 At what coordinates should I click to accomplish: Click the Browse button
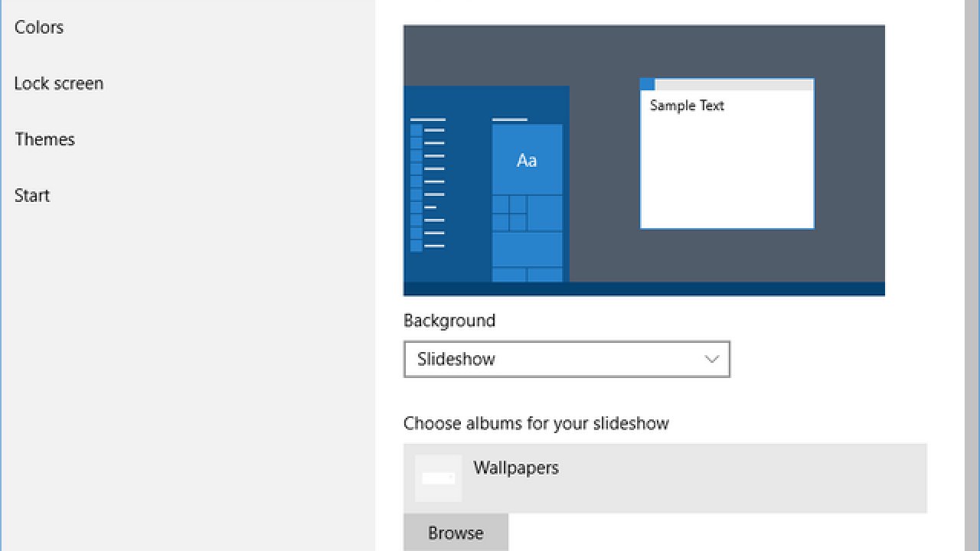[x=456, y=533]
